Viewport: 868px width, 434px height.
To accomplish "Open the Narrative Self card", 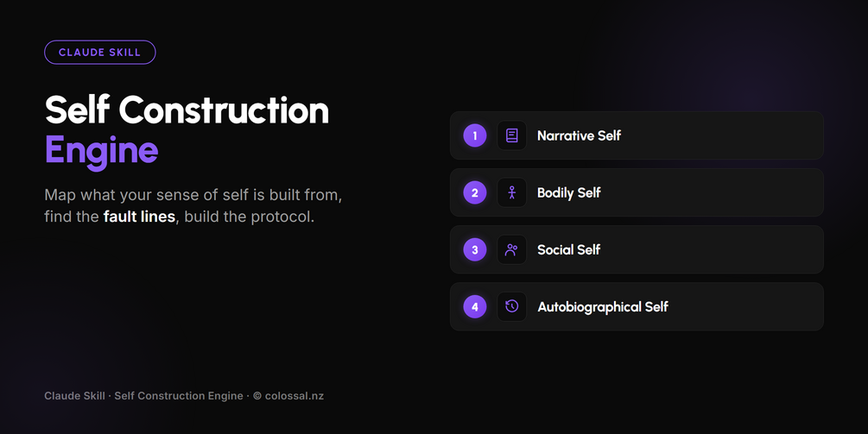I will (x=637, y=135).
